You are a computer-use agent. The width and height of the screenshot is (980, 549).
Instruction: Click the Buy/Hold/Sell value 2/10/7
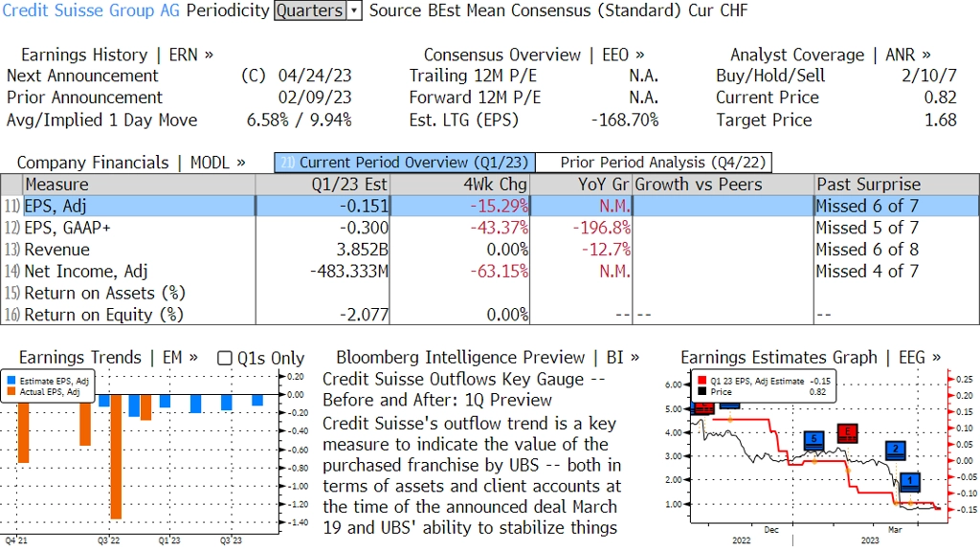pos(928,77)
